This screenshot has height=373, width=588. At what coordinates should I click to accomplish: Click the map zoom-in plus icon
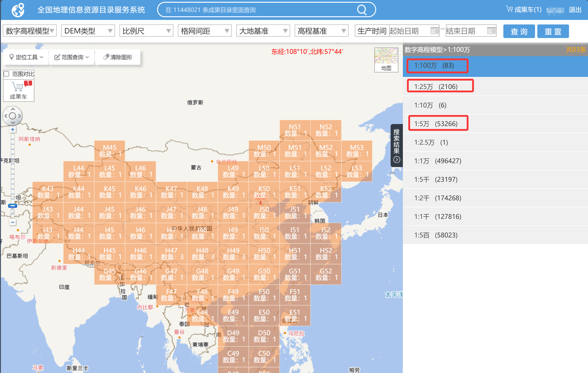click(13, 129)
